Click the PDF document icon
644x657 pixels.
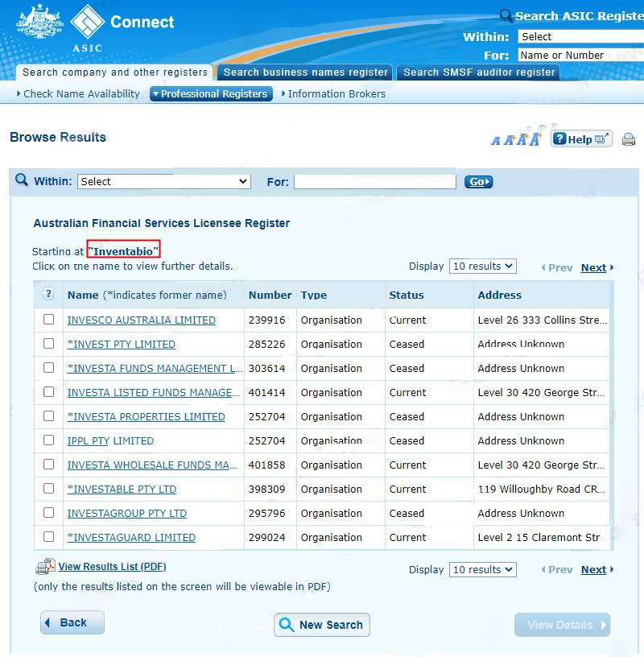45,567
